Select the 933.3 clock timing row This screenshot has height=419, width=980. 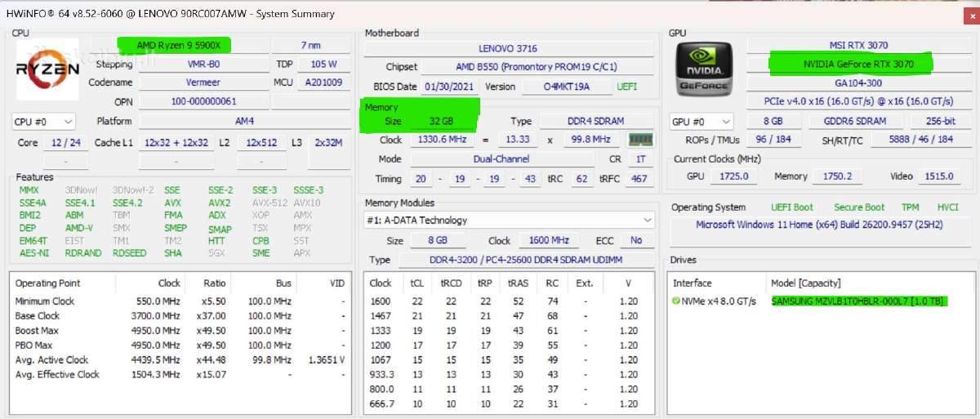coord(508,374)
